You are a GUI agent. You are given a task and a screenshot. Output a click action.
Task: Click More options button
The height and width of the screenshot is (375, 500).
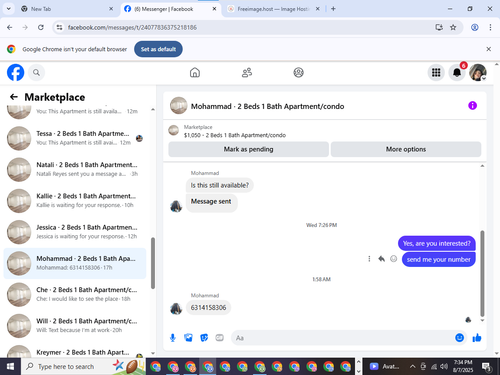406,149
